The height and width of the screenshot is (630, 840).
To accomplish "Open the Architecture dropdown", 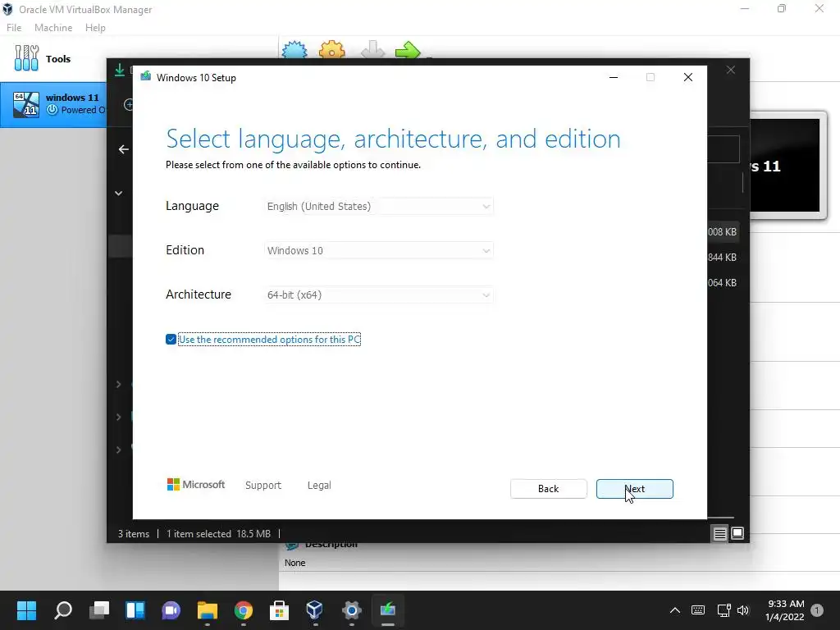I will point(378,294).
